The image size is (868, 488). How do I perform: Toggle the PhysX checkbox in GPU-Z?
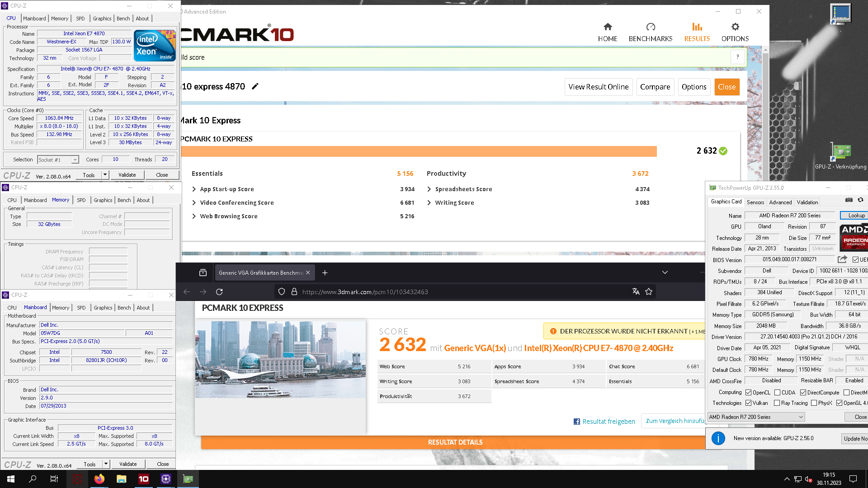click(814, 403)
